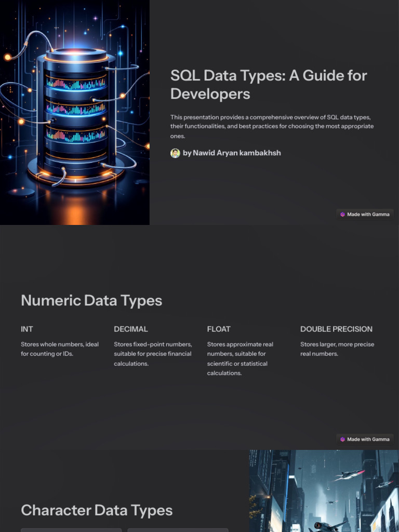Click the DOUBLE PRECISION column heading
Viewport: 399px width, 532px height.
(336, 329)
